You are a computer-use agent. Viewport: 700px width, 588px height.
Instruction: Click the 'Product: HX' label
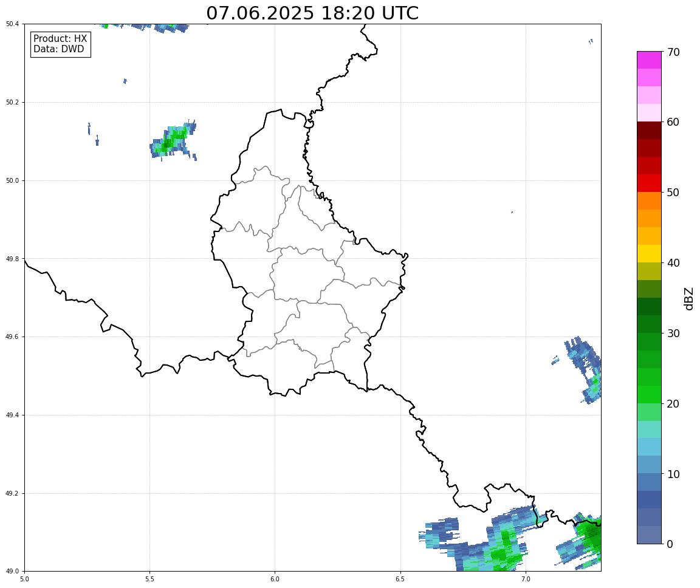[x=60, y=39]
